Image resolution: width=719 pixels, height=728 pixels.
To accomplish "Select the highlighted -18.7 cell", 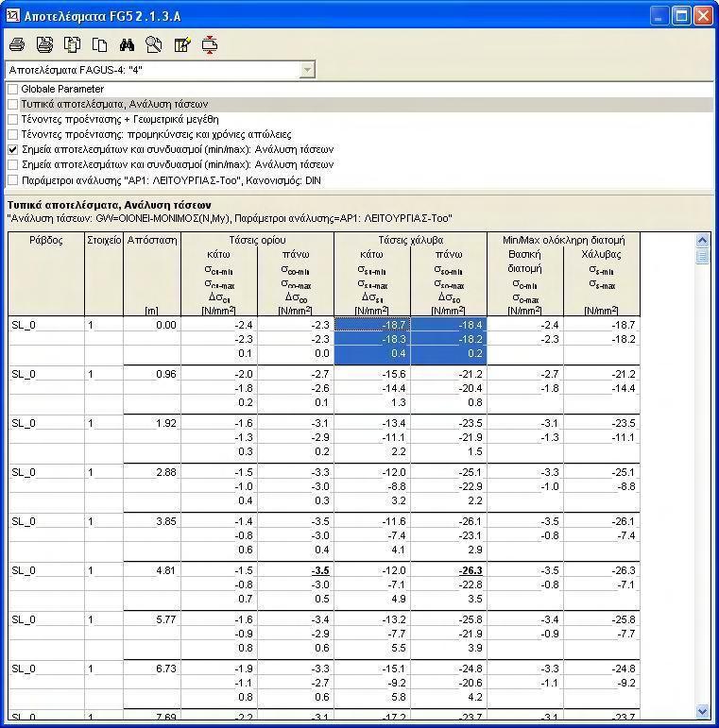I will (372, 325).
